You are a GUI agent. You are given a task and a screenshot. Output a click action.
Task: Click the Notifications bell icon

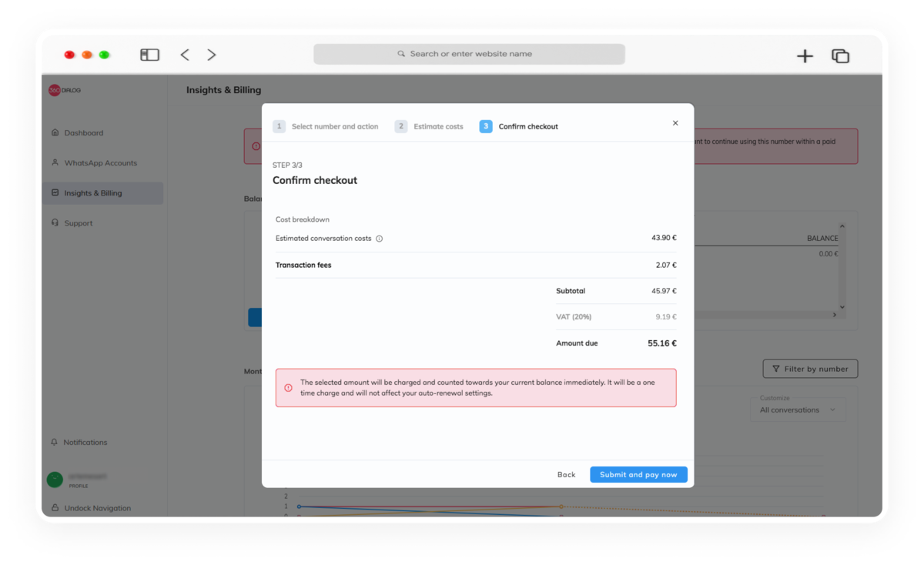tap(55, 443)
